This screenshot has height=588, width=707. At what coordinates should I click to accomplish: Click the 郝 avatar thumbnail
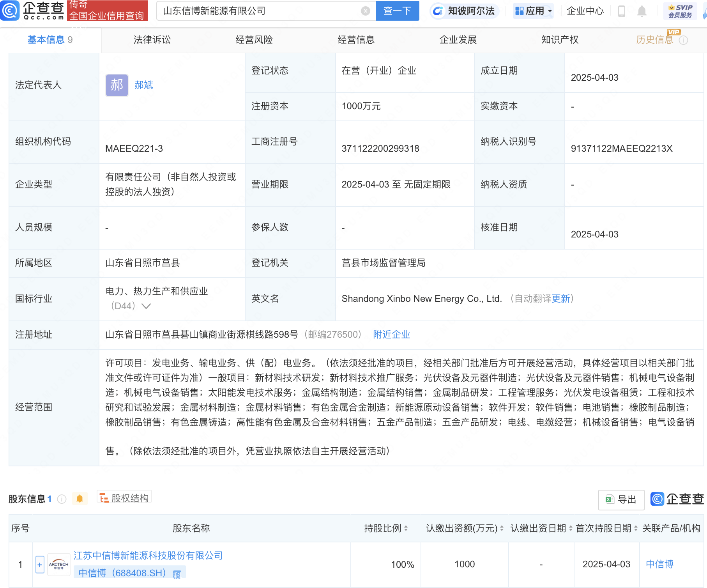[117, 85]
